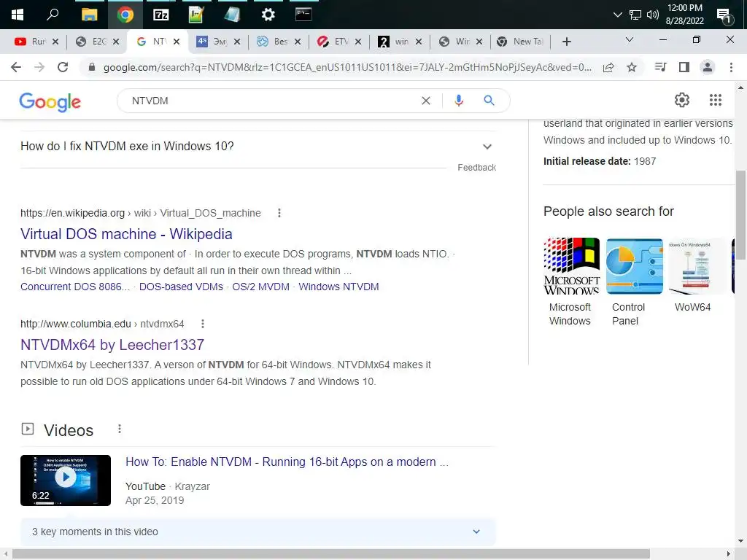The image size is (747, 560).
Task: View site security lock info
Action: tap(92, 67)
